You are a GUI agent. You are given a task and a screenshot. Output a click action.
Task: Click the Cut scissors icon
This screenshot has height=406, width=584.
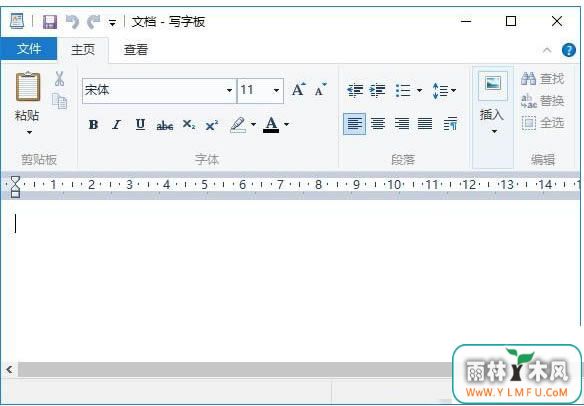[59, 79]
